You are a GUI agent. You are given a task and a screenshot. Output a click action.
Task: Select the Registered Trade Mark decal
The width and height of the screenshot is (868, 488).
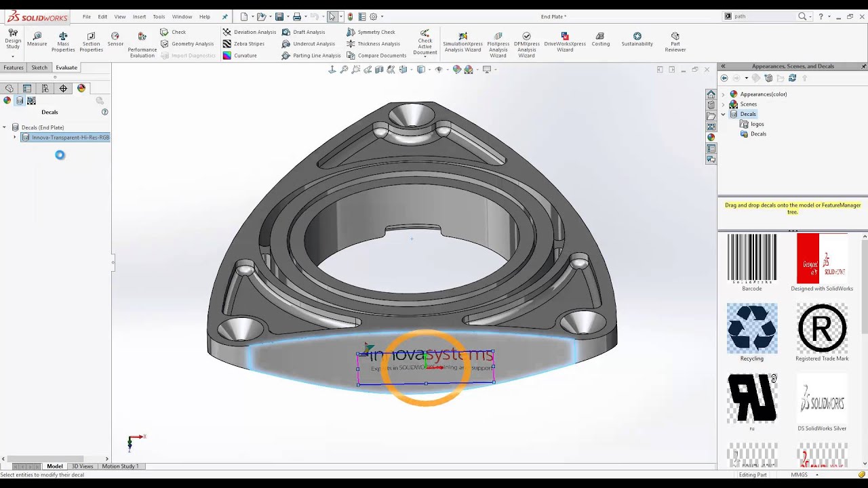(822, 328)
